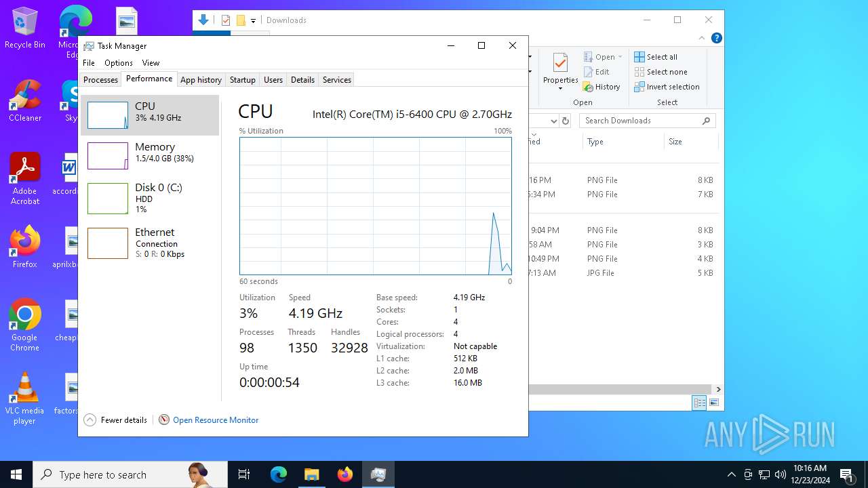Open the Task Manager Options menu
Viewport: 868px width, 488px height.
(x=119, y=63)
